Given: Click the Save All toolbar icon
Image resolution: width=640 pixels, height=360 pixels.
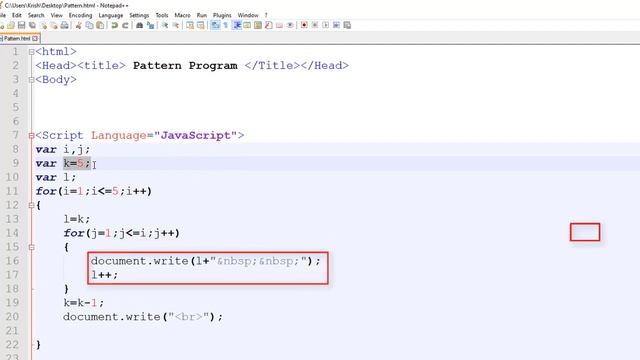Looking at the screenshot, I should (x=32, y=25).
